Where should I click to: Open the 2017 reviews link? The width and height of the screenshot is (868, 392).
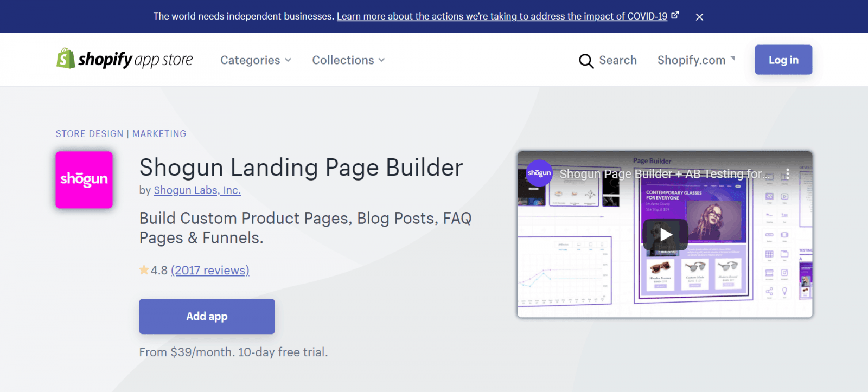(210, 270)
